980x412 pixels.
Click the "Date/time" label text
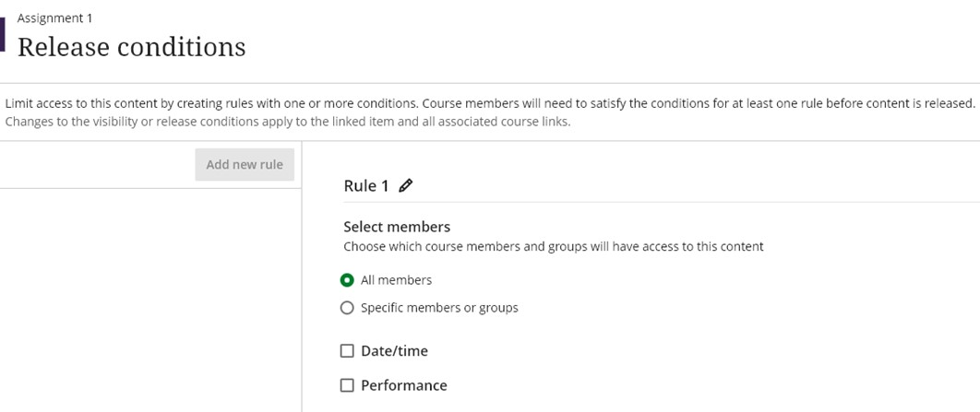tap(394, 351)
